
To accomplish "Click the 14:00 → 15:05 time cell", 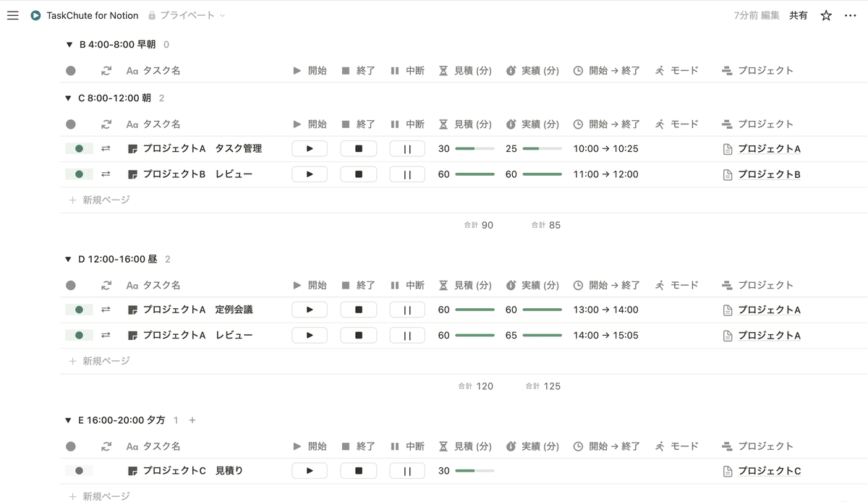I will point(605,336).
